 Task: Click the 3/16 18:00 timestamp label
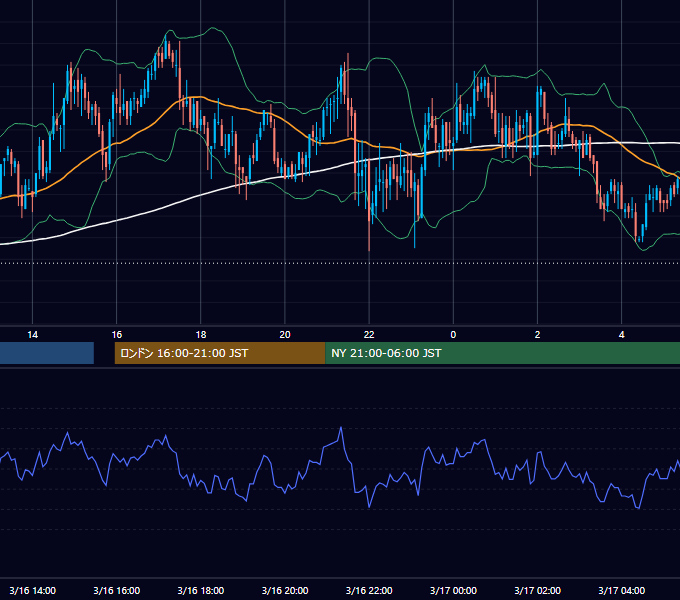[x=201, y=590]
